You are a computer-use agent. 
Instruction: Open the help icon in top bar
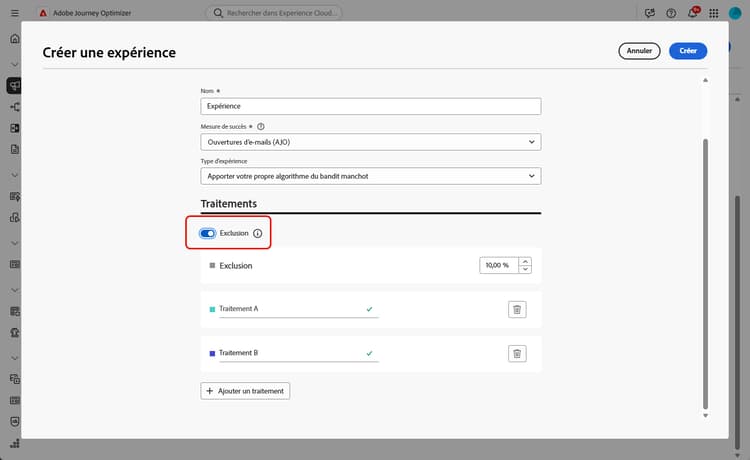point(670,13)
